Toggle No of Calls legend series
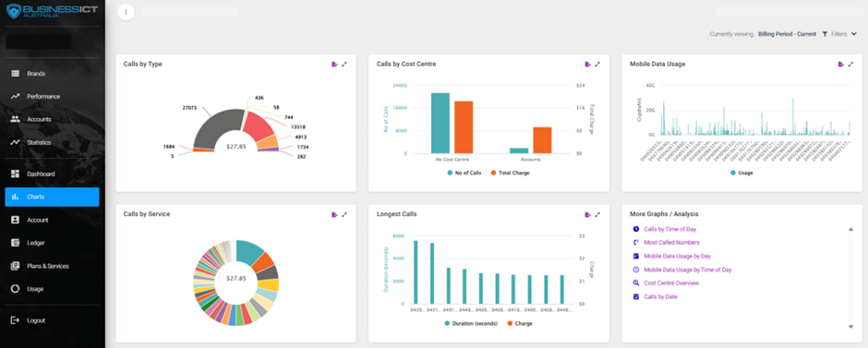 [x=464, y=173]
